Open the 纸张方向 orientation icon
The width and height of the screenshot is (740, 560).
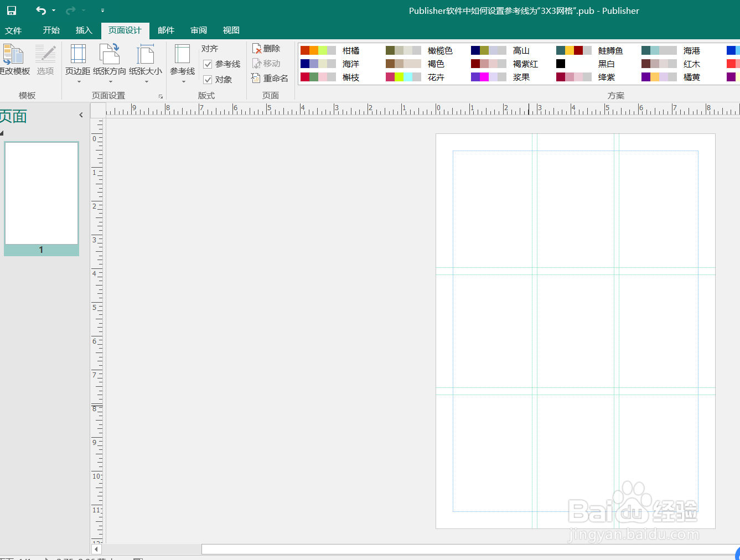[110, 54]
